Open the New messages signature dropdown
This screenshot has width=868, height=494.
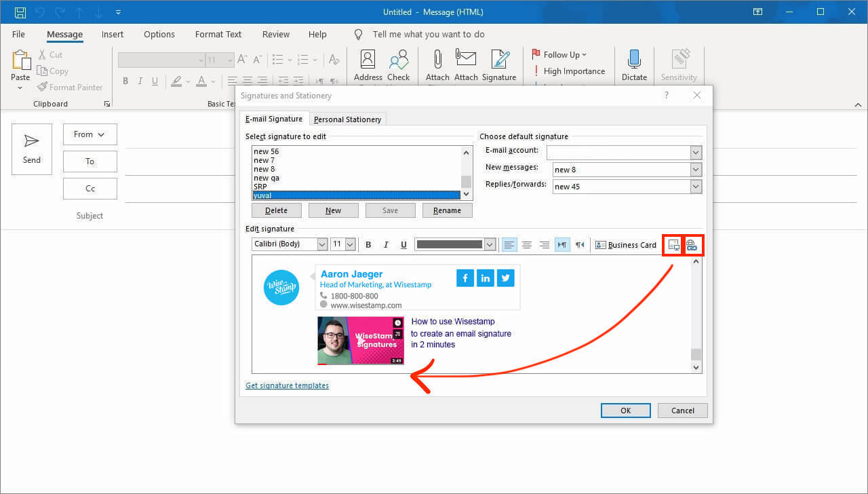coord(696,169)
